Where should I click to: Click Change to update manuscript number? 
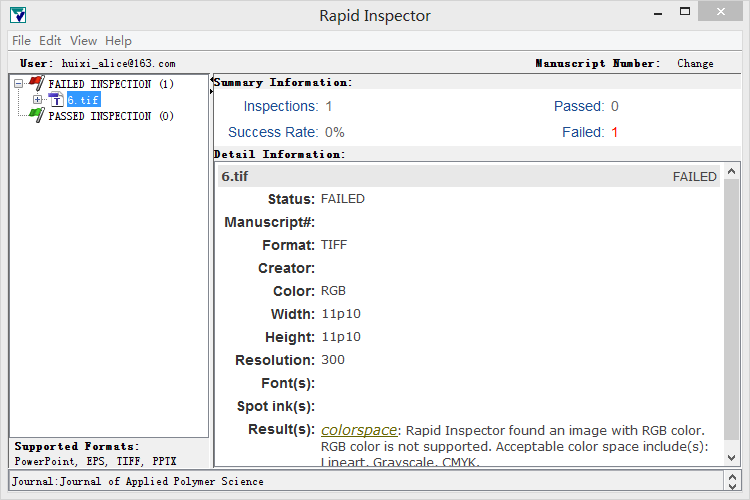click(695, 63)
